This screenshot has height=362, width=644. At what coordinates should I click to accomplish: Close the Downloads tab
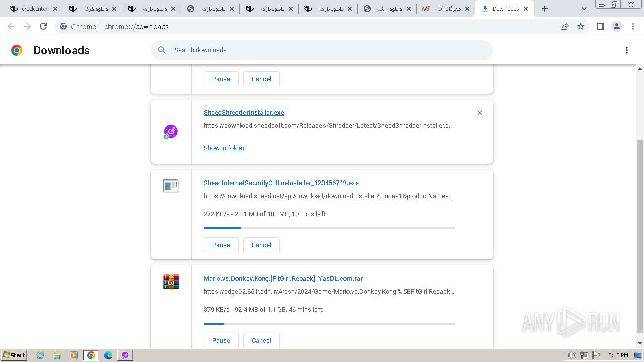tap(526, 9)
